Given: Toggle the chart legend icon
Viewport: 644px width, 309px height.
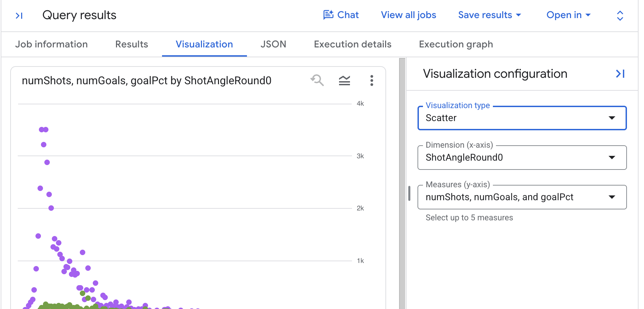Looking at the screenshot, I should pos(345,80).
